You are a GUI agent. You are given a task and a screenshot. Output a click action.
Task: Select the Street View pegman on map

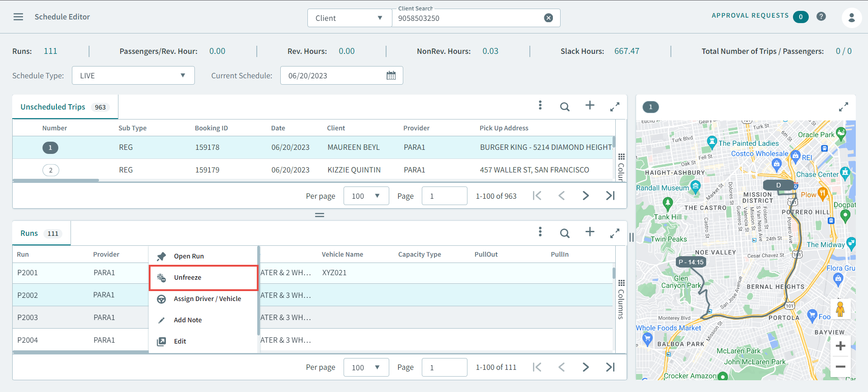pos(840,309)
